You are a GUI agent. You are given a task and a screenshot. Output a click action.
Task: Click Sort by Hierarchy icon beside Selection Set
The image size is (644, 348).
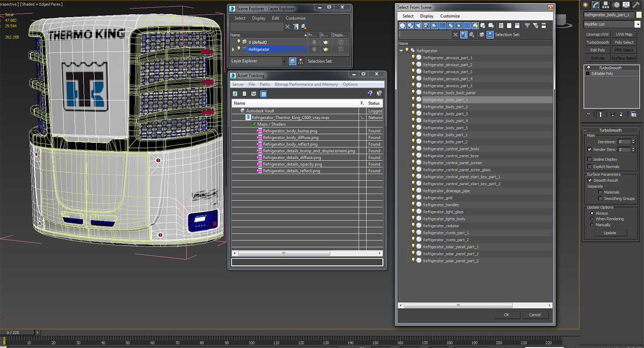pyautogui.click(x=490, y=35)
